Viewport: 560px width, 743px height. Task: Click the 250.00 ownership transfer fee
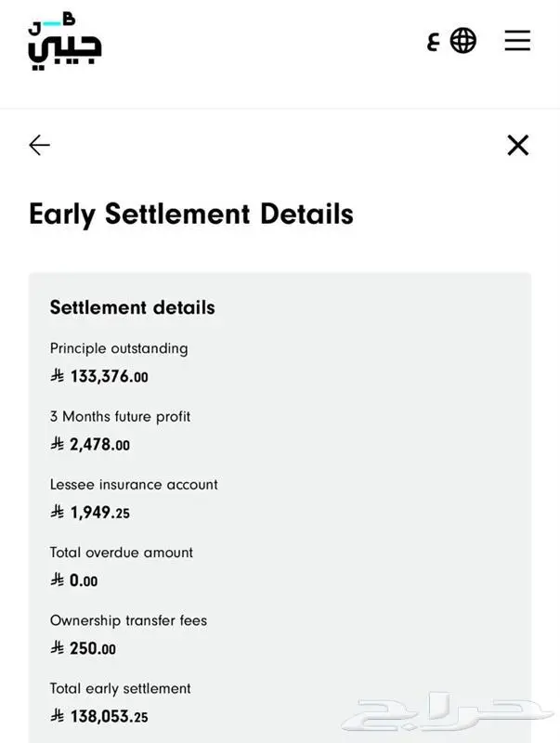92,648
